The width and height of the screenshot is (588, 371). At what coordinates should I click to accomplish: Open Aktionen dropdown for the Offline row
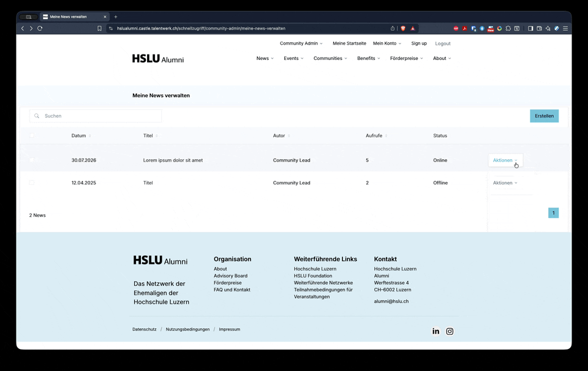[x=505, y=183]
